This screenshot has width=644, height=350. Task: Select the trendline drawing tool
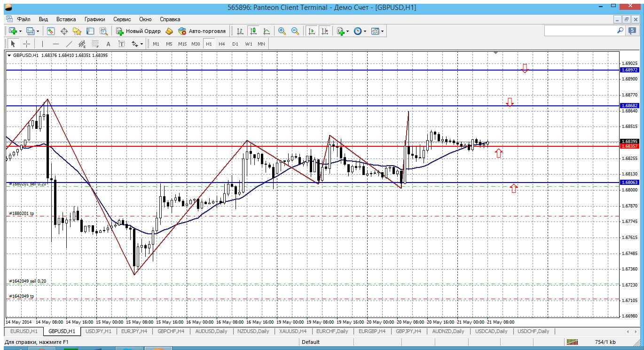69,44
